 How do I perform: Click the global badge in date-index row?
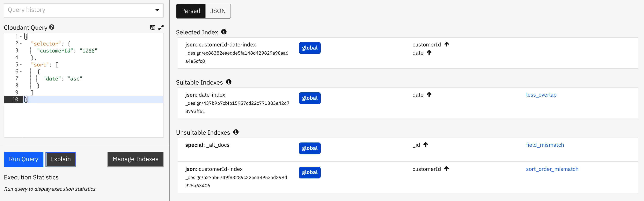pos(310,98)
